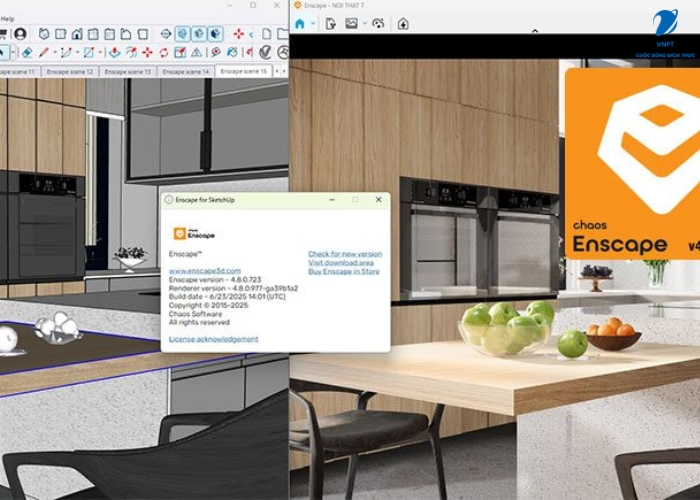This screenshot has width=700, height=500.
Task: Expand the Rectangle shape tool dropdown arrow
Action: (100, 52)
